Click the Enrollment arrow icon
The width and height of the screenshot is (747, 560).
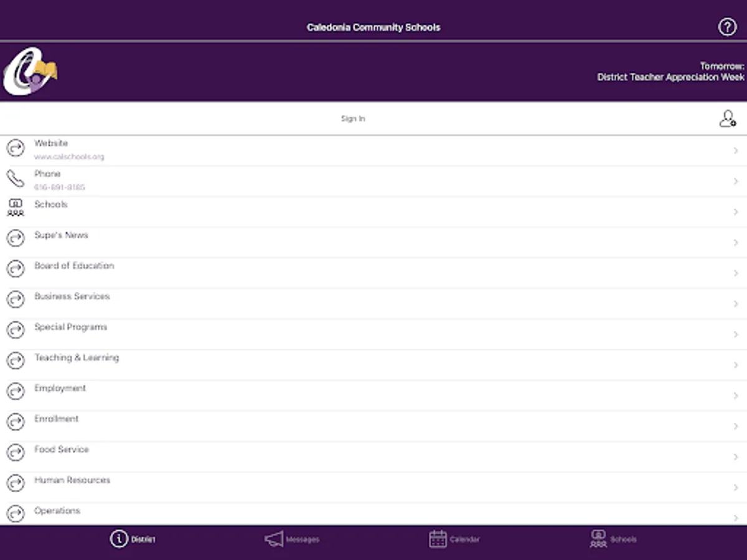click(16, 422)
